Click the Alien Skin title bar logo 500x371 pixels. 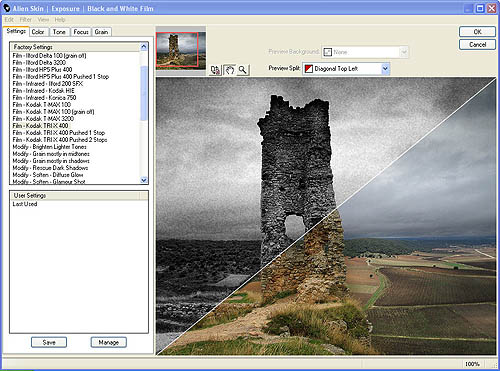[6, 8]
